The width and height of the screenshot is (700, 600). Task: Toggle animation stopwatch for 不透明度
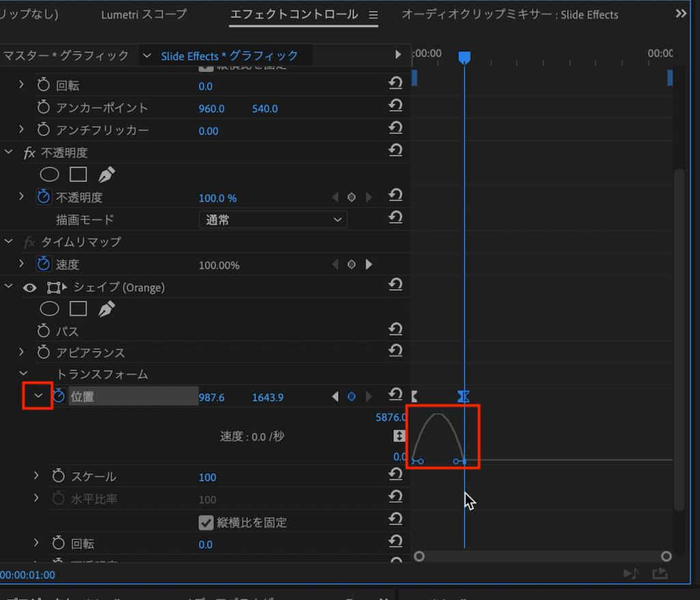43,196
